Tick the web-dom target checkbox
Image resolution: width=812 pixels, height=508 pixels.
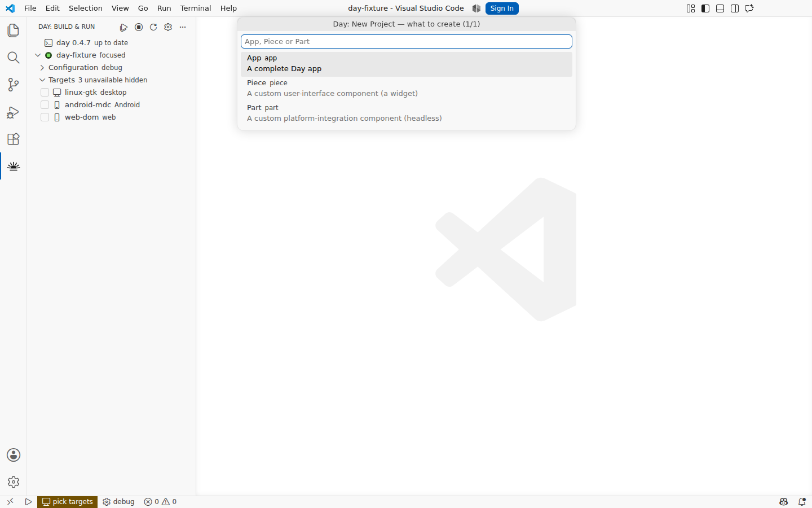(45, 117)
